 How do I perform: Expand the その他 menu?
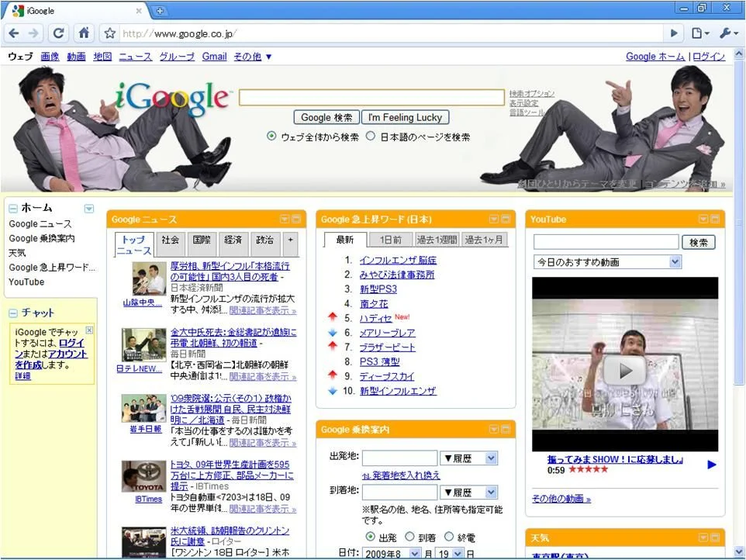(x=252, y=57)
